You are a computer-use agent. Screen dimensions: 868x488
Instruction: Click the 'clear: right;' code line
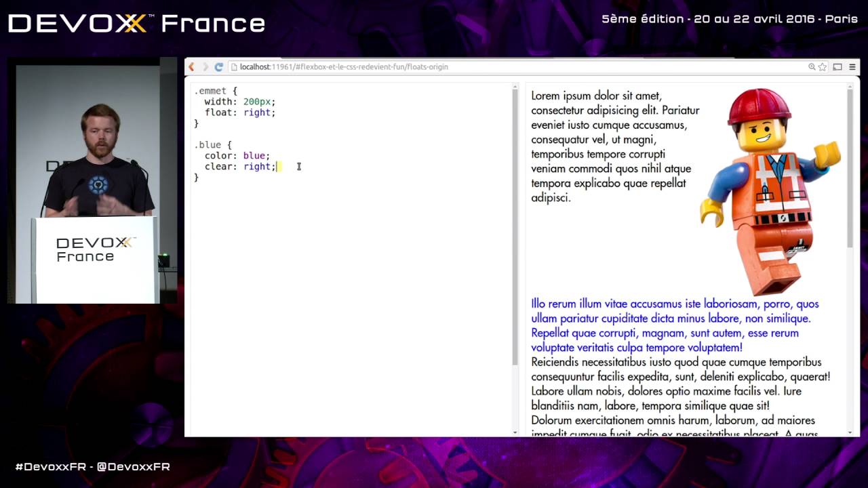point(240,167)
